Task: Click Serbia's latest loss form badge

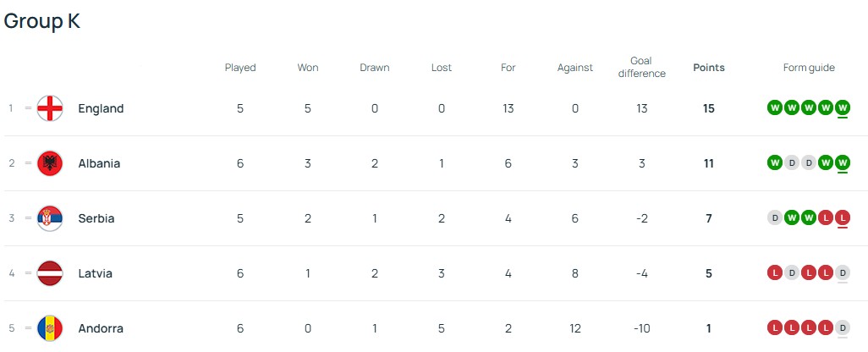Action: [842, 218]
